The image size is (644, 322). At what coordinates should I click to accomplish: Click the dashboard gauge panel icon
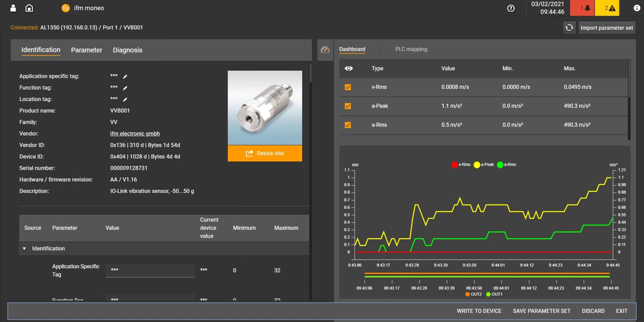click(325, 50)
